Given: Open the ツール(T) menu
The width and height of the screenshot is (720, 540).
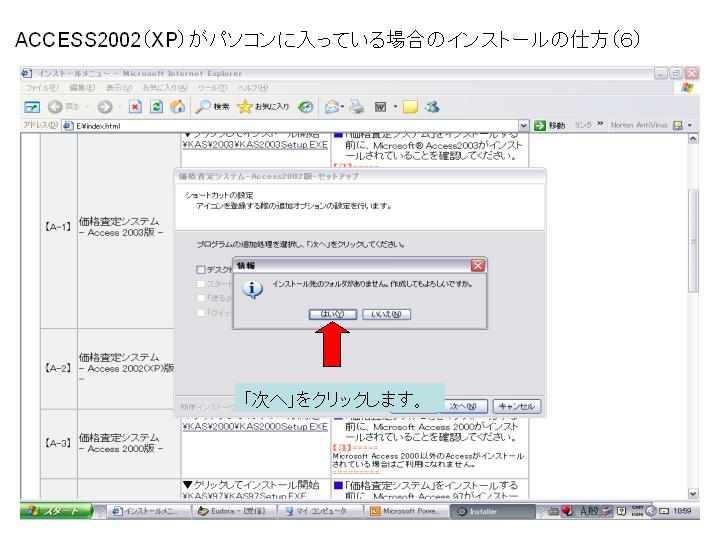Looking at the screenshot, I should coord(213,87).
